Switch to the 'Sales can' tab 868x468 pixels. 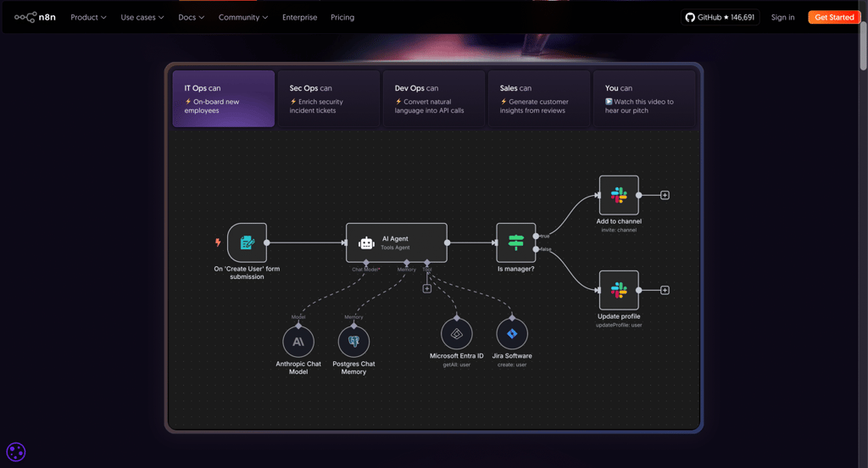pyautogui.click(x=539, y=98)
